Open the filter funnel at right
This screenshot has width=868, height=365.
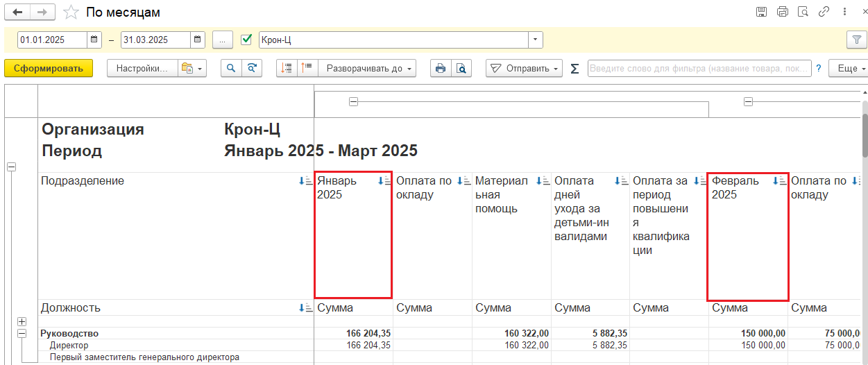[856, 40]
